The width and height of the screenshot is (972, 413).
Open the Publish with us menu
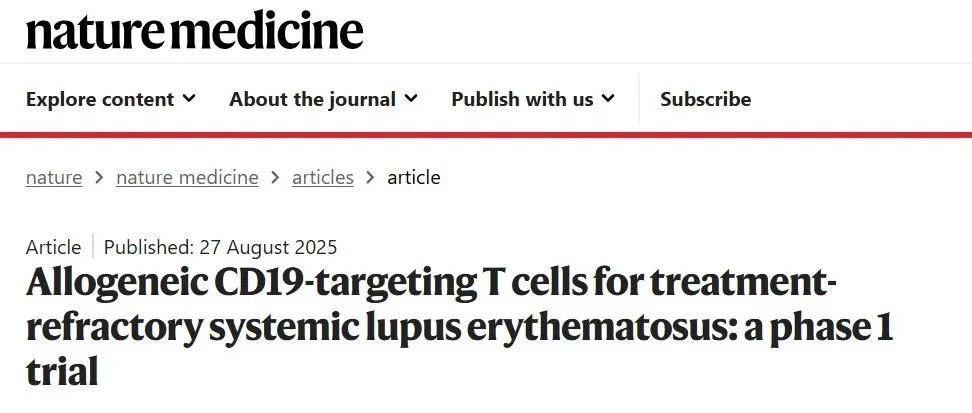click(532, 99)
